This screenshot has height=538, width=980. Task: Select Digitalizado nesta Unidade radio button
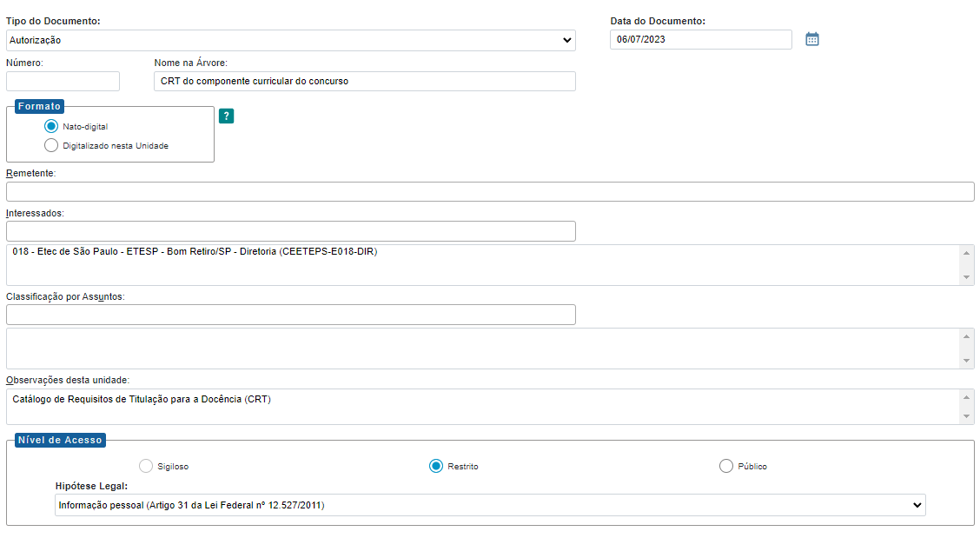[x=51, y=145]
